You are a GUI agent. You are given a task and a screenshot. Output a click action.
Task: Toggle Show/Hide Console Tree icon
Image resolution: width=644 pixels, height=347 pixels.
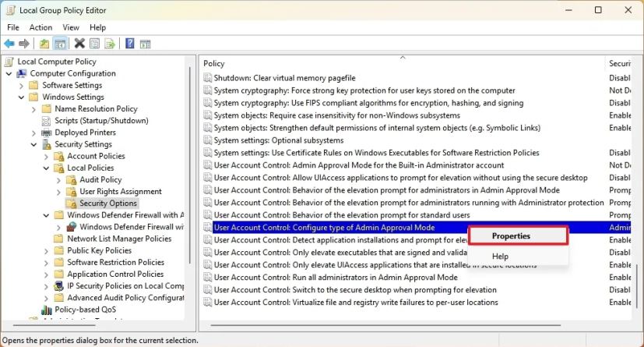[59, 44]
